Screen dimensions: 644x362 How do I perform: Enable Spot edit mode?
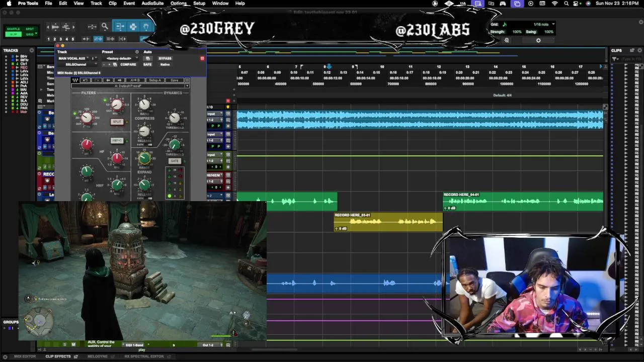tap(30, 29)
